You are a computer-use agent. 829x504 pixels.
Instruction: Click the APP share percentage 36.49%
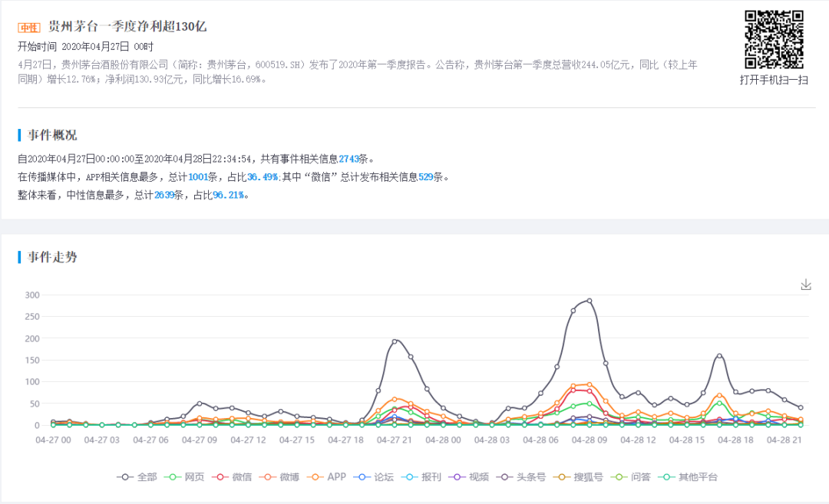(x=263, y=177)
